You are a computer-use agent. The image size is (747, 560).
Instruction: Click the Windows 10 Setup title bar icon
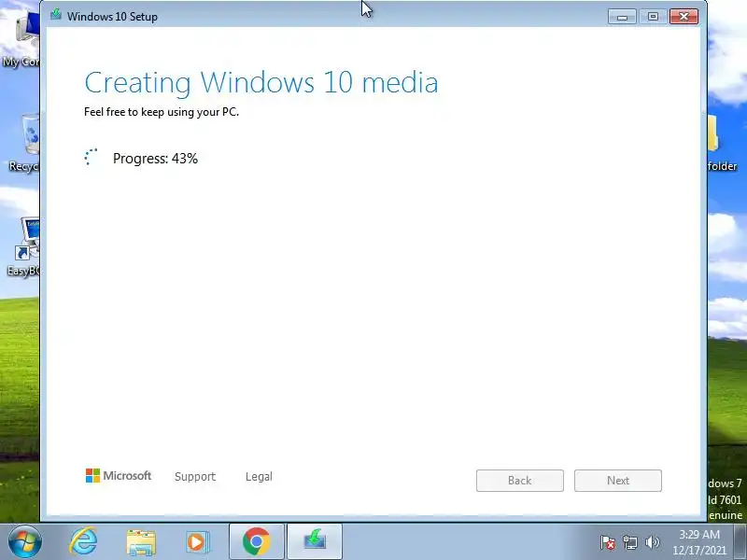click(x=56, y=14)
